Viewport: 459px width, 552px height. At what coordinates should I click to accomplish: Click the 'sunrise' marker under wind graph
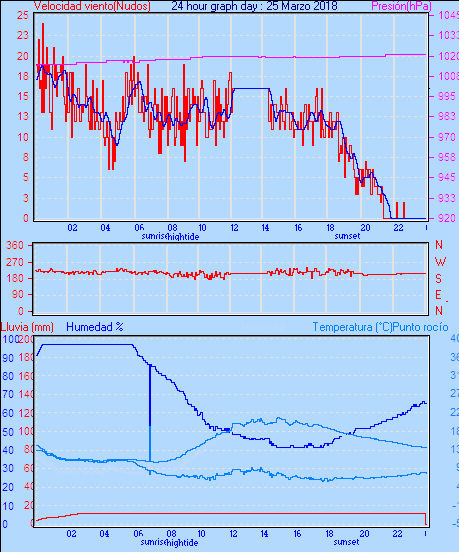coord(154,236)
